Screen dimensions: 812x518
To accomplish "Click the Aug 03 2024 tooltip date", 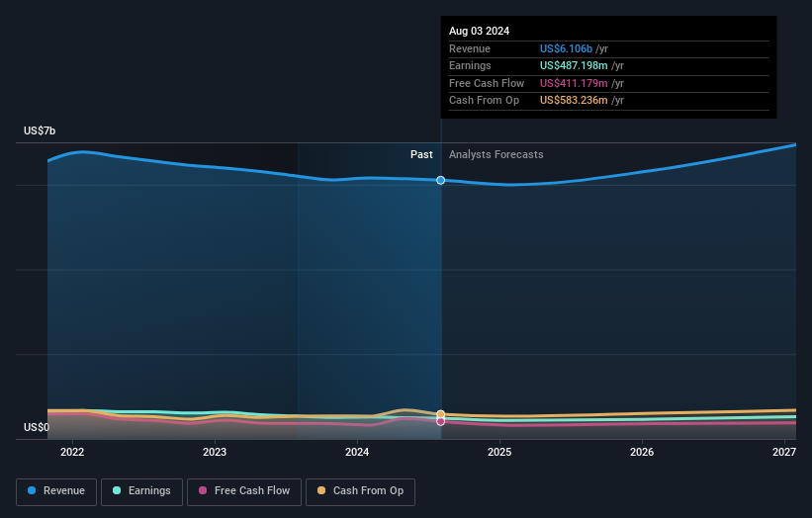I will click(x=479, y=31).
